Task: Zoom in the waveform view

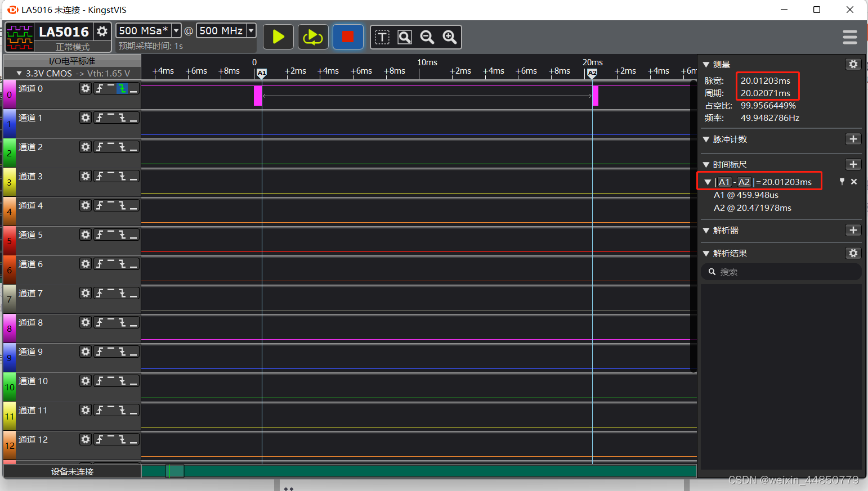Action: (x=450, y=37)
